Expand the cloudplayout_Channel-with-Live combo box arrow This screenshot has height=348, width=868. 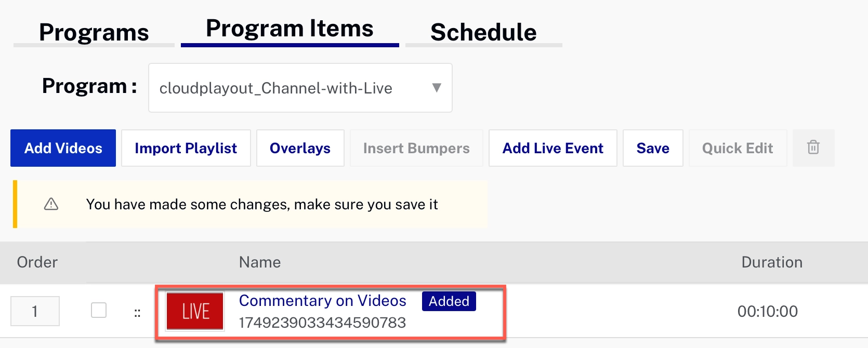pyautogui.click(x=437, y=88)
